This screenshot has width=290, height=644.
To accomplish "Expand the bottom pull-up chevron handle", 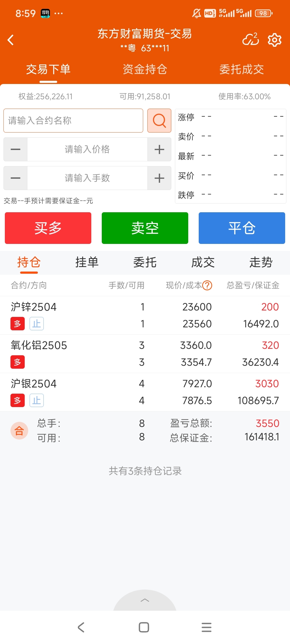I will 145,600.
